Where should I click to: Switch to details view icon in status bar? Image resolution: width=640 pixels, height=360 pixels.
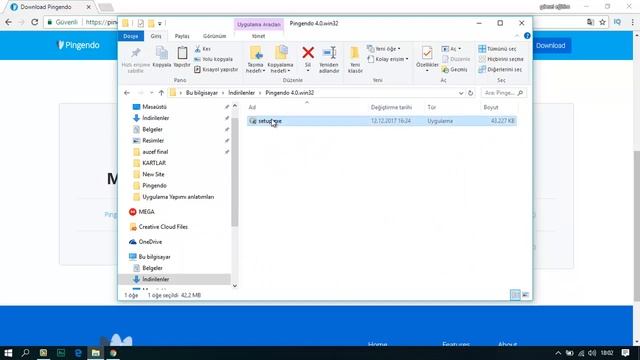(515, 295)
